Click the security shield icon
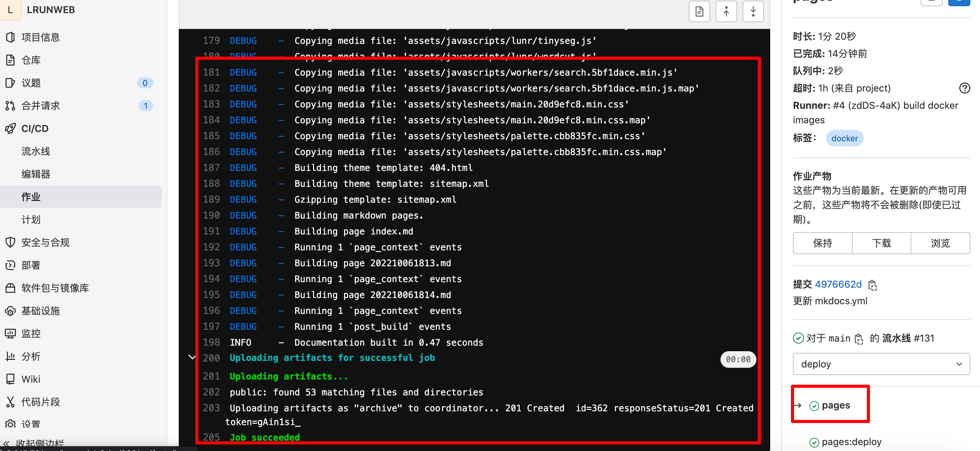 10,242
